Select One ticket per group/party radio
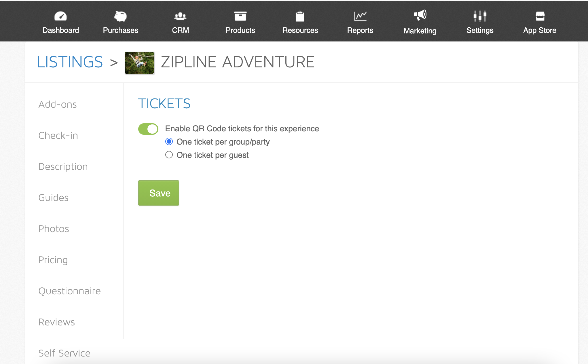This screenshot has height=364, width=588. 169,141
